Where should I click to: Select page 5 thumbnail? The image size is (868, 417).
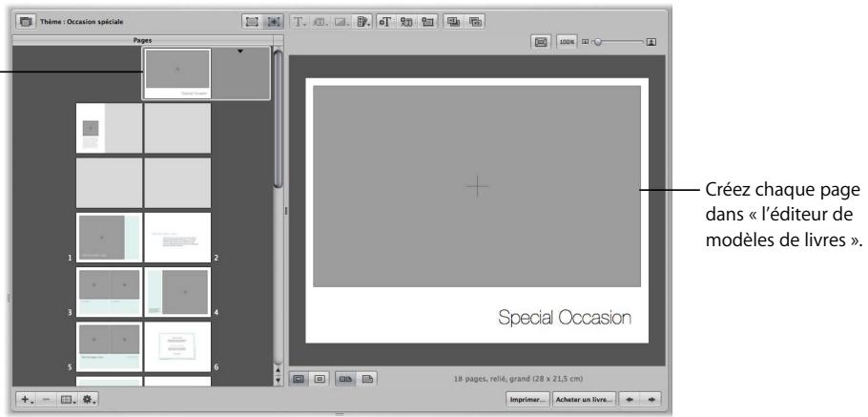point(109,346)
